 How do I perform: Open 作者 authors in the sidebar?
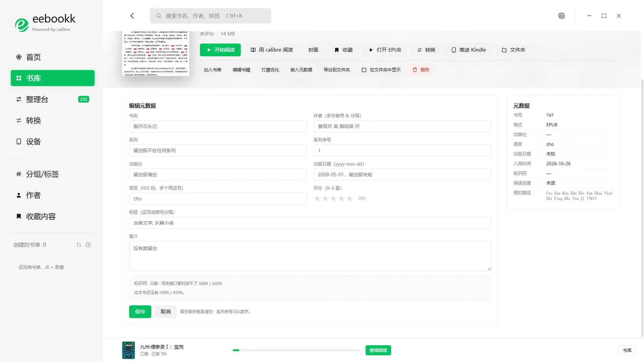53,195
